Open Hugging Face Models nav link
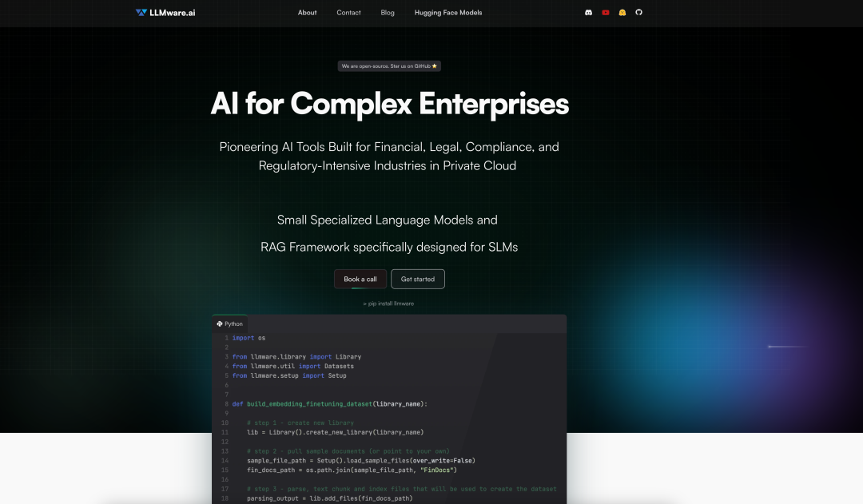Image resolution: width=863 pixels, height=504 pixels. [x=448, y=13]
